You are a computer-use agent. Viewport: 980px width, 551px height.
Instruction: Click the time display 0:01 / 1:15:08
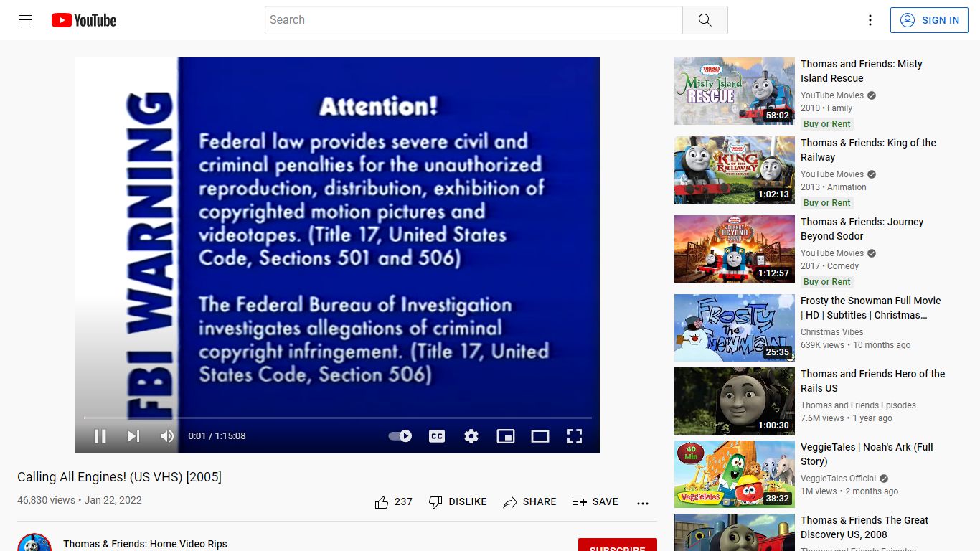217,435
